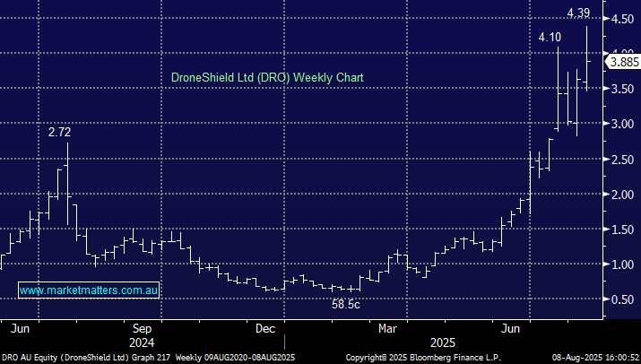641x364 pixels.
Task: Click the 2.50 price axis label
Action: [x=622, y=160]
